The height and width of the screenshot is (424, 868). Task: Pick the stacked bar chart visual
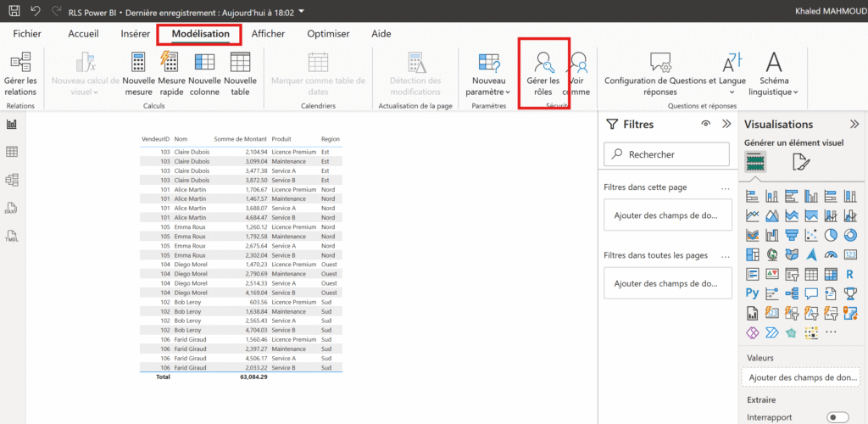(x=752, y=196)
